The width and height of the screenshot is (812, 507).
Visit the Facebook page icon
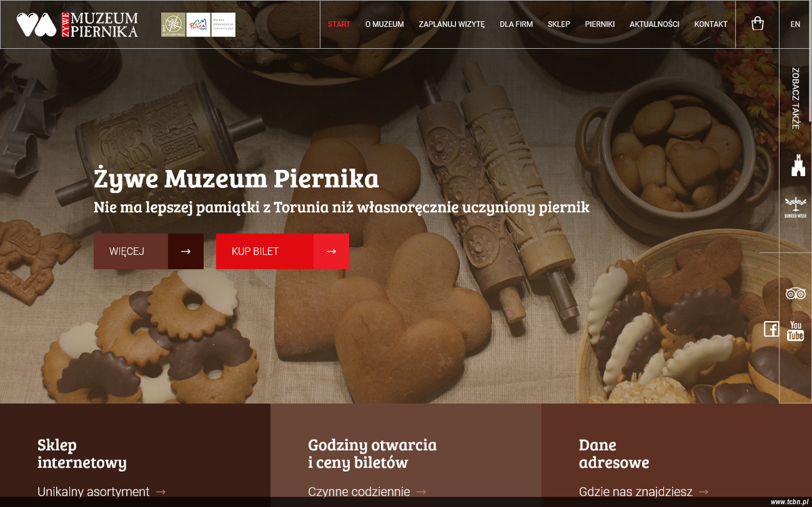pos(771,329)
